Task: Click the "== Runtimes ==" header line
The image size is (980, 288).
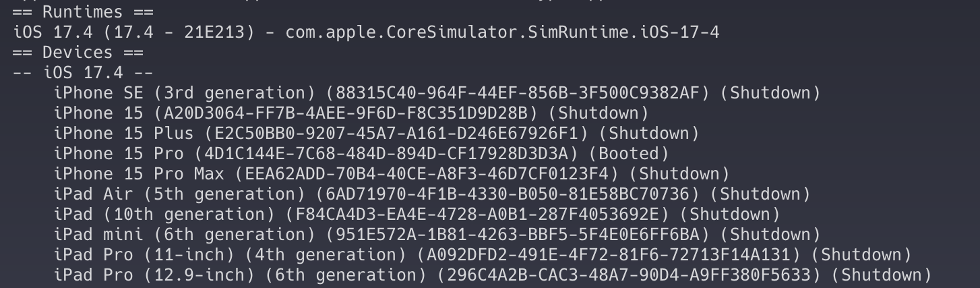Action: coord(83,12)
